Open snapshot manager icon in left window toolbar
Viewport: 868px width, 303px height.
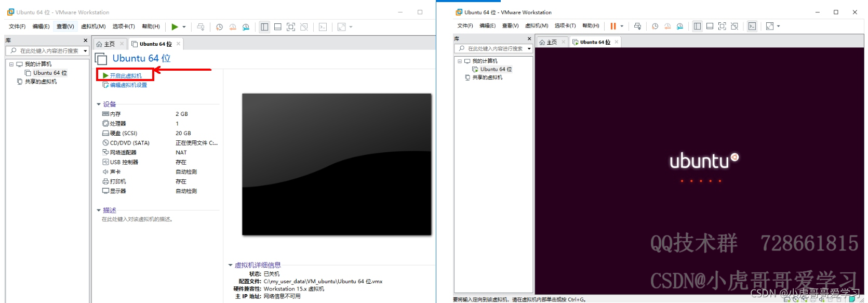point(246,27)
